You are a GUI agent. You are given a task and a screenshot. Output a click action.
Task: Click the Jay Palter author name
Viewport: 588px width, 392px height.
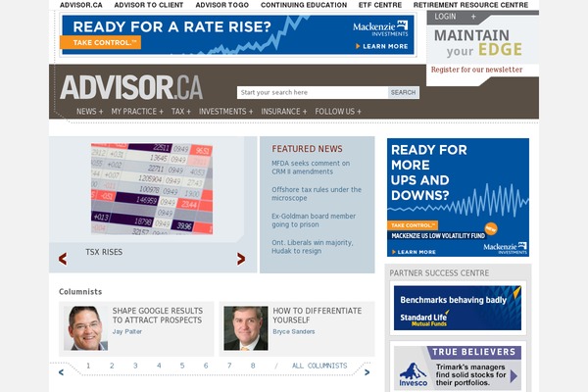127,331
